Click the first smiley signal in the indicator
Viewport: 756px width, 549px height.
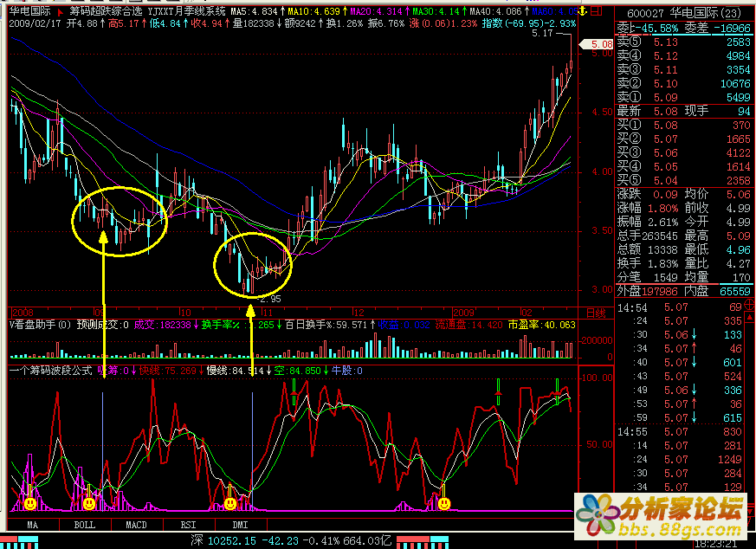coord(30,504)
